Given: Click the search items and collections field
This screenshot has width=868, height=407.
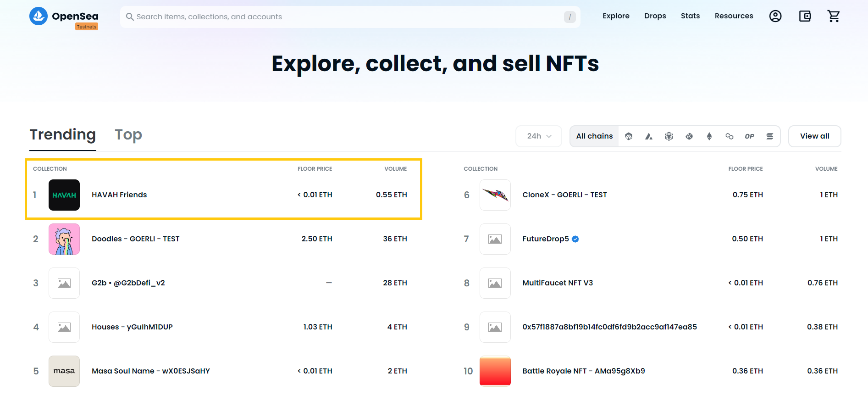Looking at the screenshot, I should (350, 17).
